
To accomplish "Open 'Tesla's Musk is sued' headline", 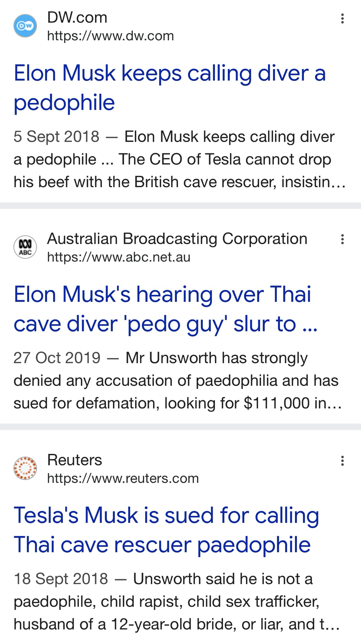I will [x=166, y=530].
